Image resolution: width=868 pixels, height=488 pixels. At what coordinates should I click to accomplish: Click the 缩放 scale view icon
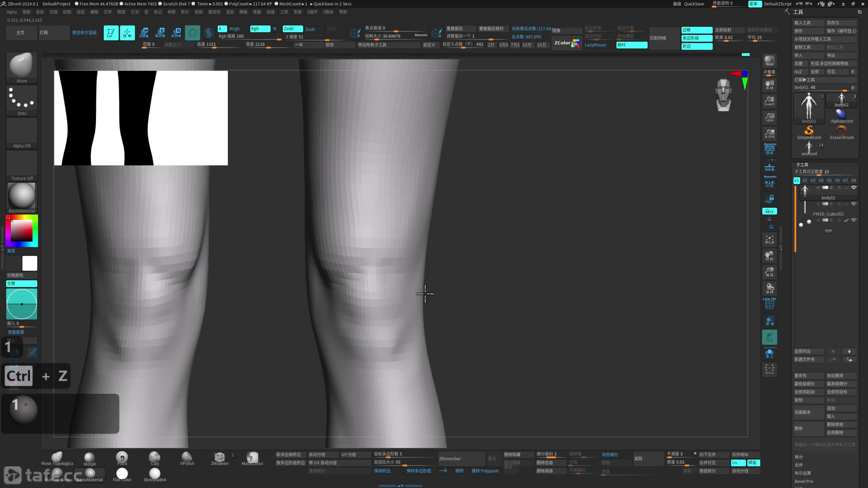pos(769,272)
